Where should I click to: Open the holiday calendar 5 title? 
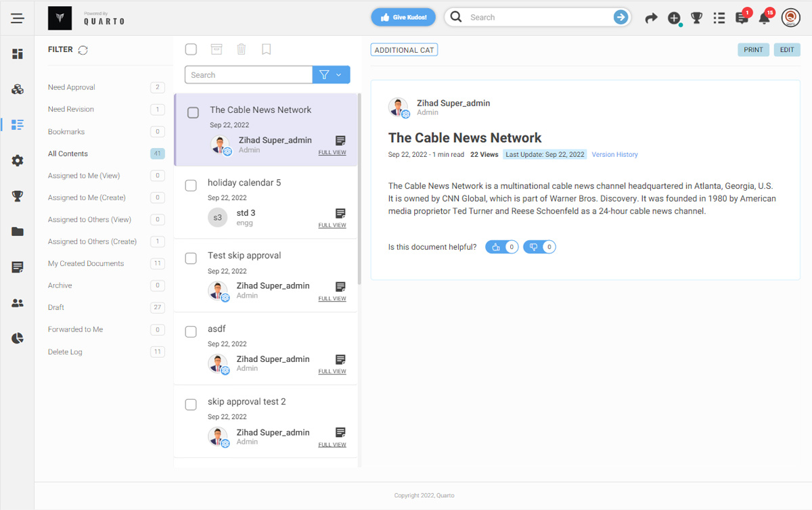[x=244, y=183]
